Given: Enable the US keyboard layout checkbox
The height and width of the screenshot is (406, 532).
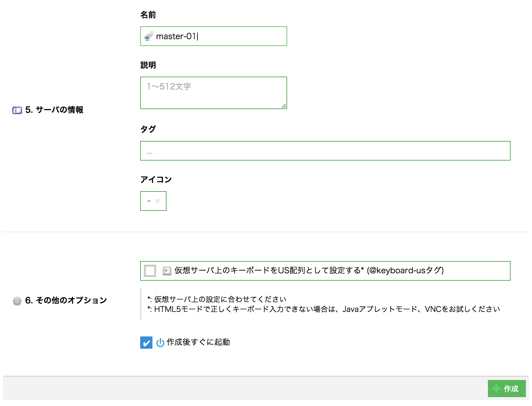Looking at the screenshot, I should click(150, 271).
